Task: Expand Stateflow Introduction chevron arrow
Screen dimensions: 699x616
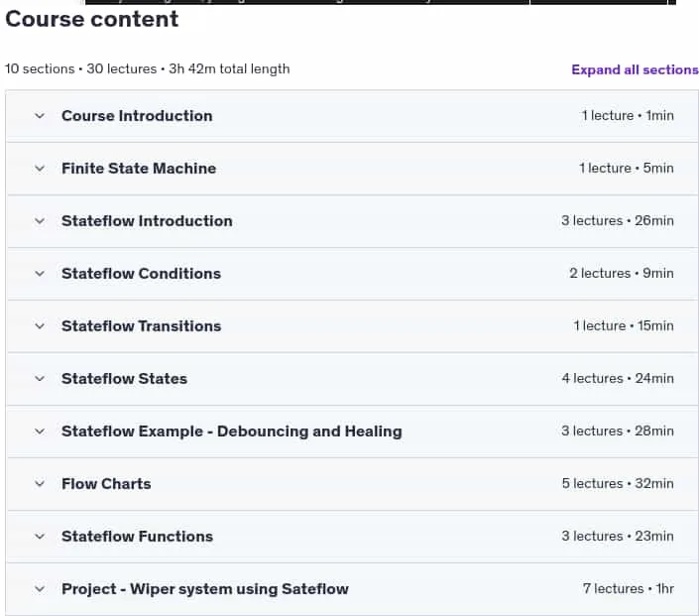Action: click(40, 221)
